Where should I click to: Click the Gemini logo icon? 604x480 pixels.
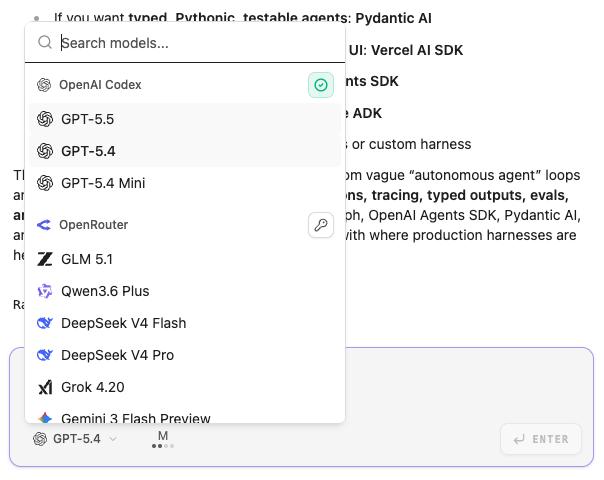tap(45, 418)
